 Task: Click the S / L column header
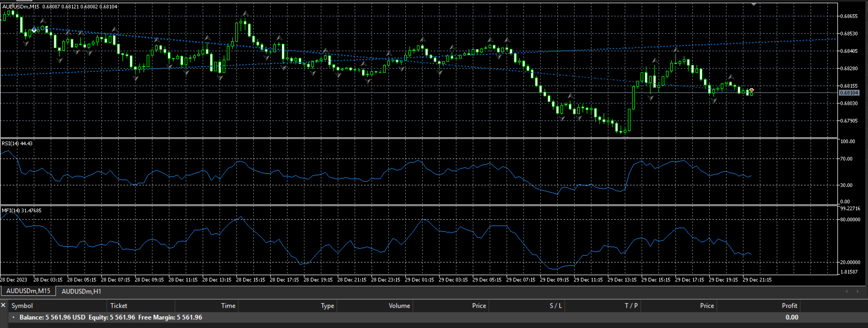tap(556, 306)
